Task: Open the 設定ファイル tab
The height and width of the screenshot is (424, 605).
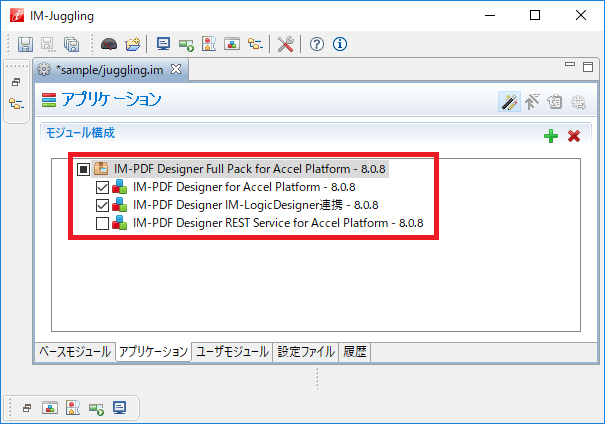Action: pyautogui.click(x=306, y=351)
